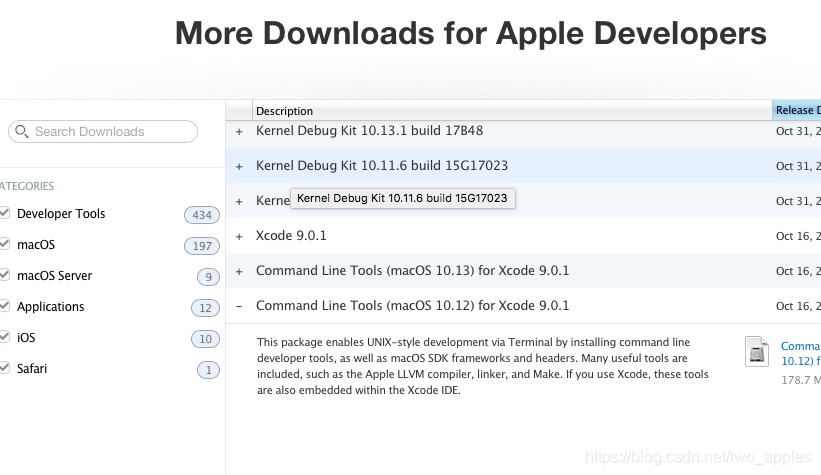Download the Command Line Tools 10.12 file link
The height and width of the screenshot is (475, 821).
coord(801,354)
